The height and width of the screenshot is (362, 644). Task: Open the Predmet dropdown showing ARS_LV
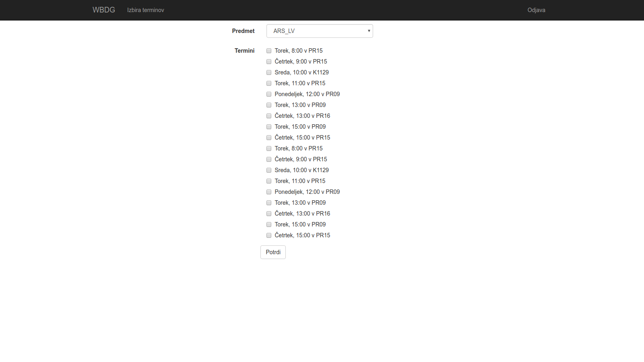tap(320, 31)
